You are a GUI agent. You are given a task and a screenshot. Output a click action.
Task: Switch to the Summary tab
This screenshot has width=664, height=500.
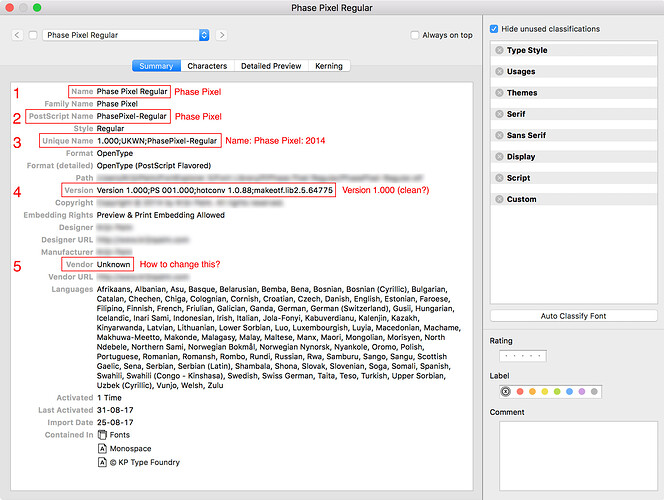[x=156, y=66]
